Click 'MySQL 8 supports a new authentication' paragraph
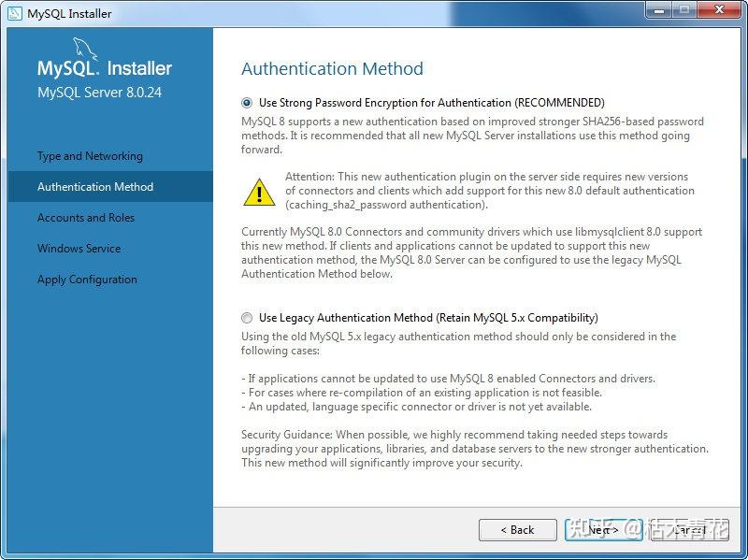 (472, 136)
